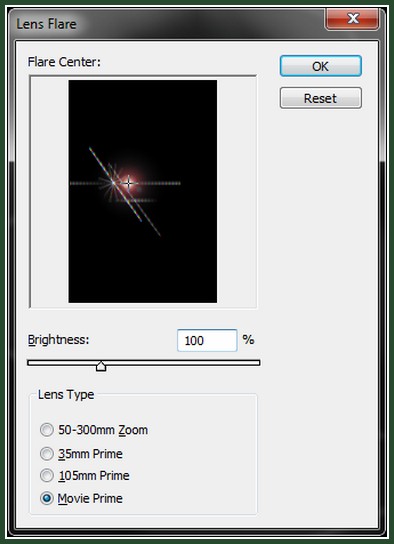Click the OK button
The image size is (394, 544).
pyautogui.click(x=320, y=66)
